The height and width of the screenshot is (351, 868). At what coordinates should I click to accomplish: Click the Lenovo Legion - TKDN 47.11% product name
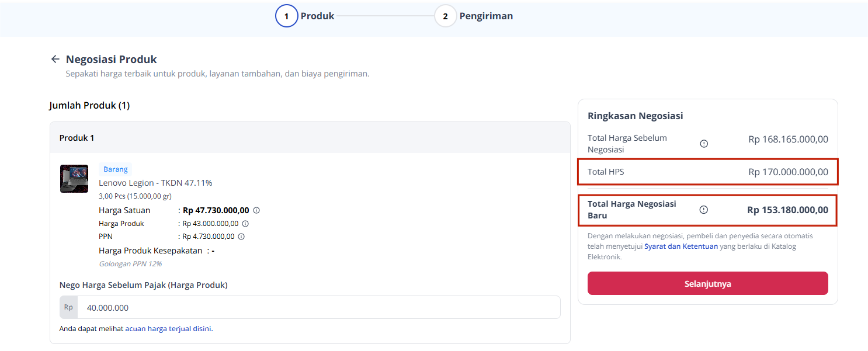tap(155, 183)
